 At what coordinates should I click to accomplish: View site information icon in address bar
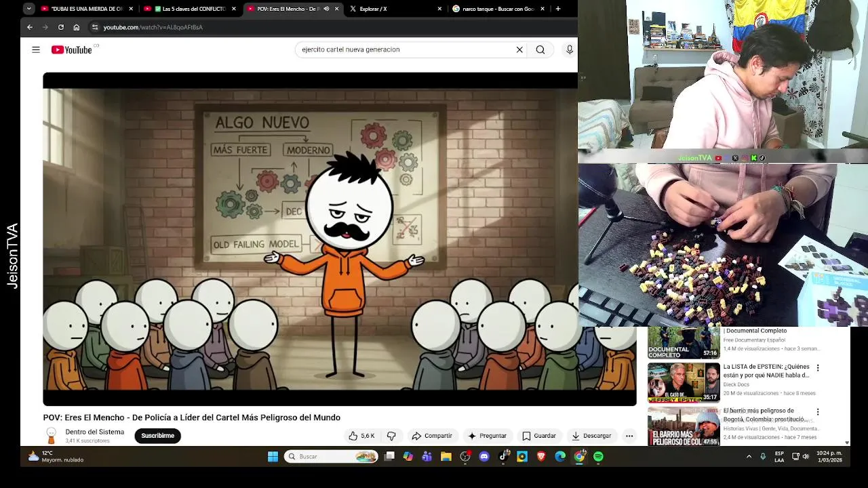click(95, 27)
